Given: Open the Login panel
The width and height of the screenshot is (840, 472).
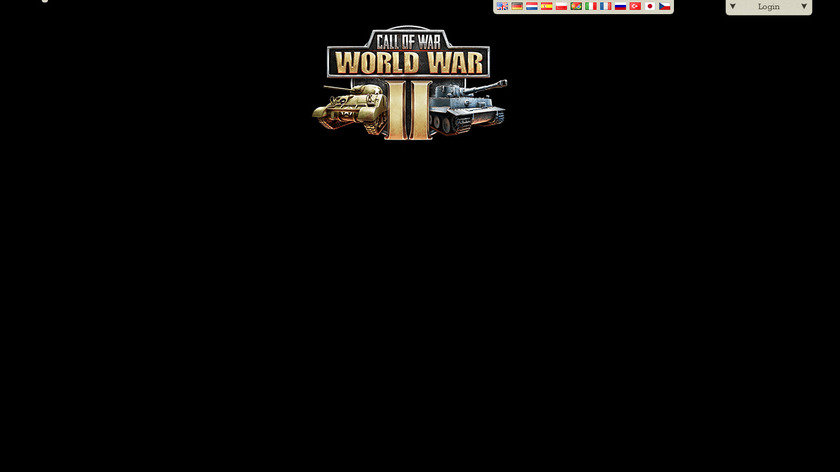Looking at the screenshot, I should click(x=769, y=6).
